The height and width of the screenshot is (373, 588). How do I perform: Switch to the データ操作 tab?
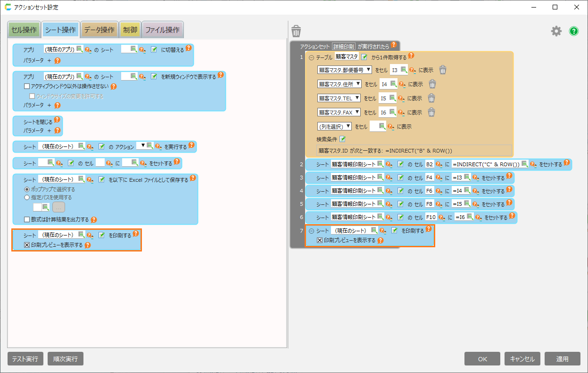click(99, 30)
